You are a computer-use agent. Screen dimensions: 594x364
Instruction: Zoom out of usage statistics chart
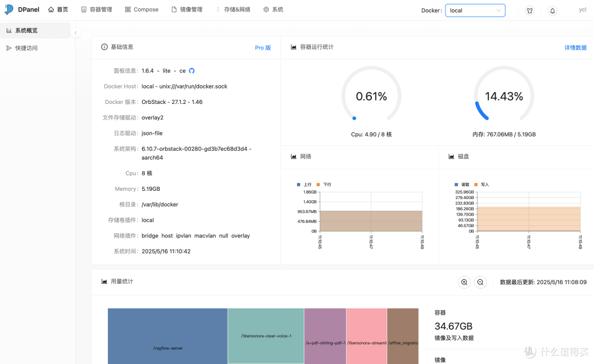[x=480, y=282]
